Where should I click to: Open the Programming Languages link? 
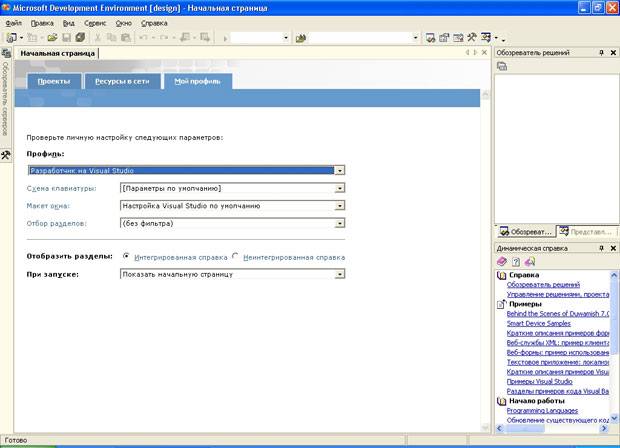[x=542, y=411]
